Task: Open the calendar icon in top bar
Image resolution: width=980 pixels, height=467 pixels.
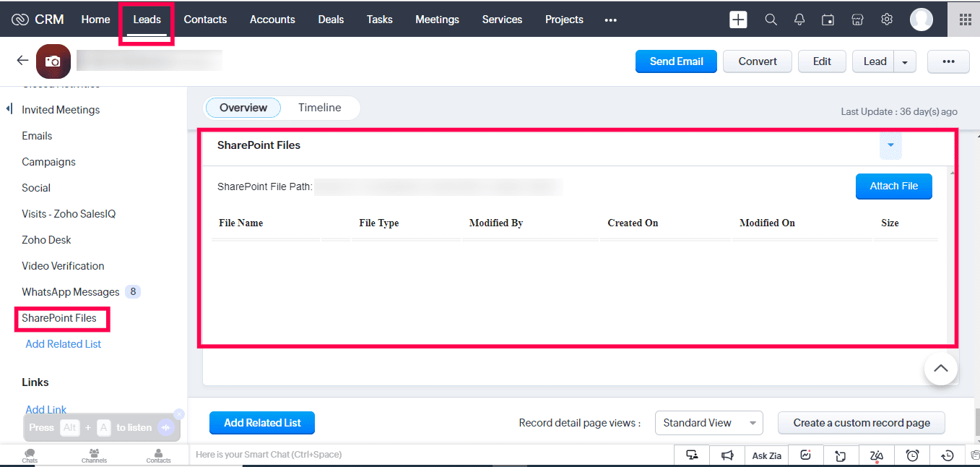Action: pyautogui.click(x=828, y=20)
